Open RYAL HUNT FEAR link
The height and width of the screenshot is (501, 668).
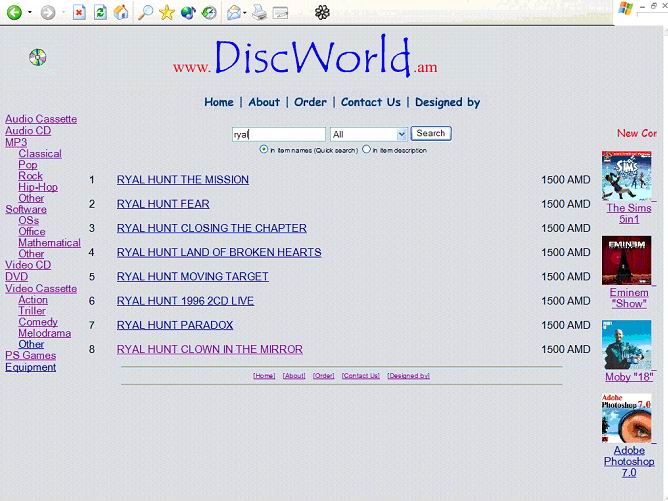pos(163,204)
